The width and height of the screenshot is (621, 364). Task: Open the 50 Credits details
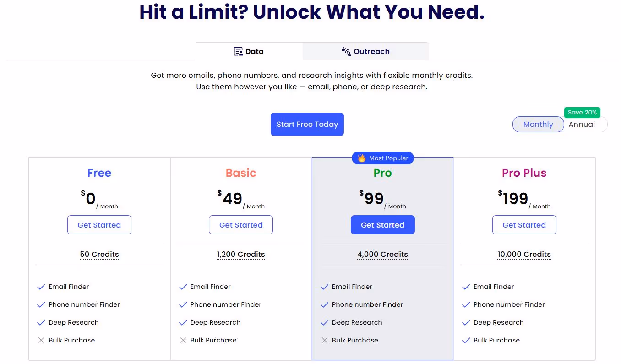[99, 254]
